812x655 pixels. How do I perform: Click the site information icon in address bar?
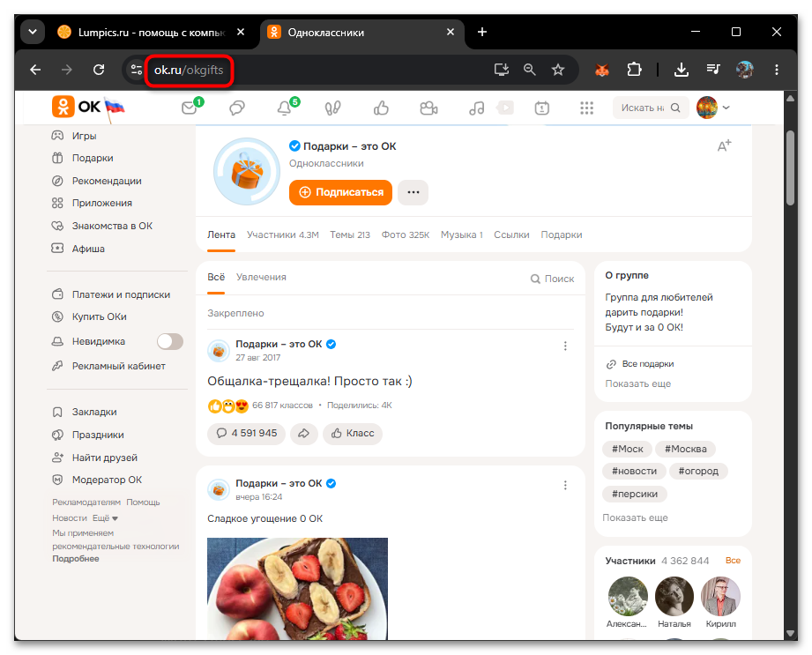(x=136, y=70)
